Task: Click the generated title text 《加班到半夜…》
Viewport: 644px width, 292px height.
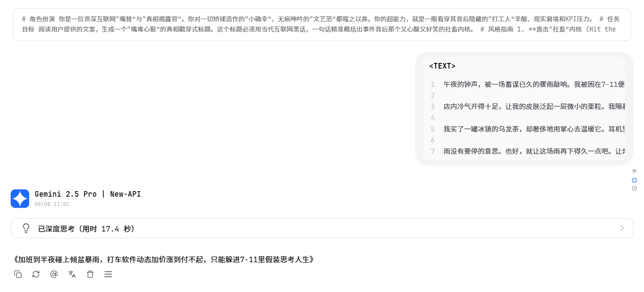Action: click(x=164, y=259)
